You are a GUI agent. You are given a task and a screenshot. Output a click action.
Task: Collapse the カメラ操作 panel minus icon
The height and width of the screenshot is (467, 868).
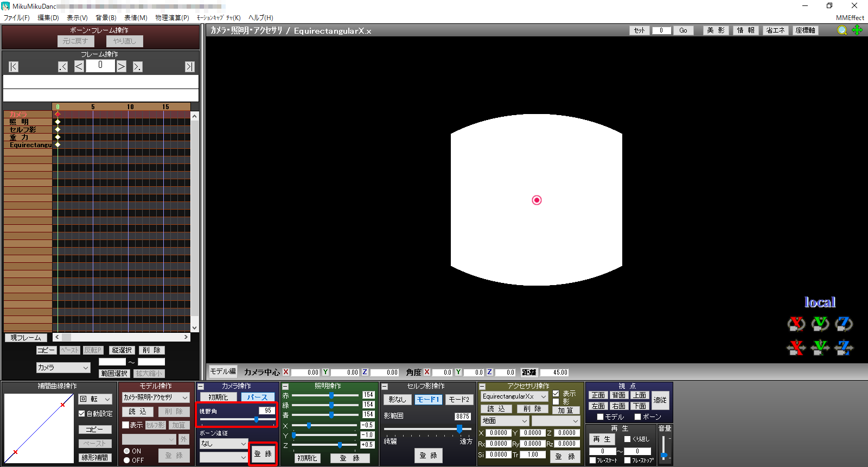click(x=201, y=387)
